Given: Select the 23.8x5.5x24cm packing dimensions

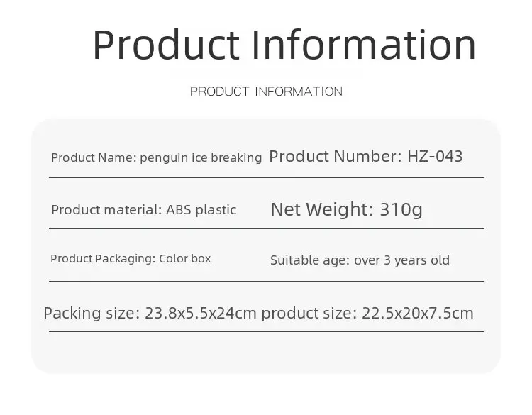Looking at the screenshot, I should click(200, 313).
